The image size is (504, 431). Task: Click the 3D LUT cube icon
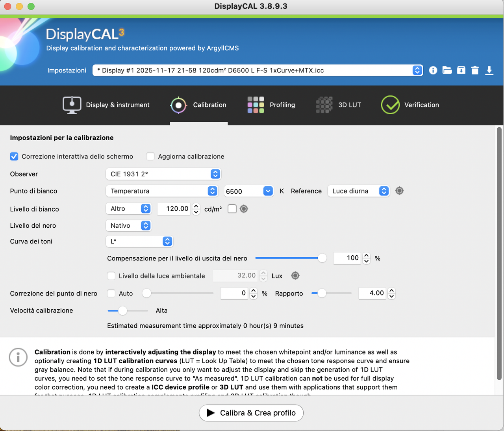(324, 105)
